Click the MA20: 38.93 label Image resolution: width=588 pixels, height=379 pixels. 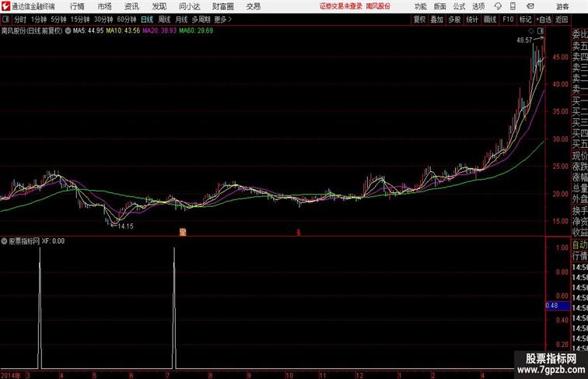click(x=159, y=31)
